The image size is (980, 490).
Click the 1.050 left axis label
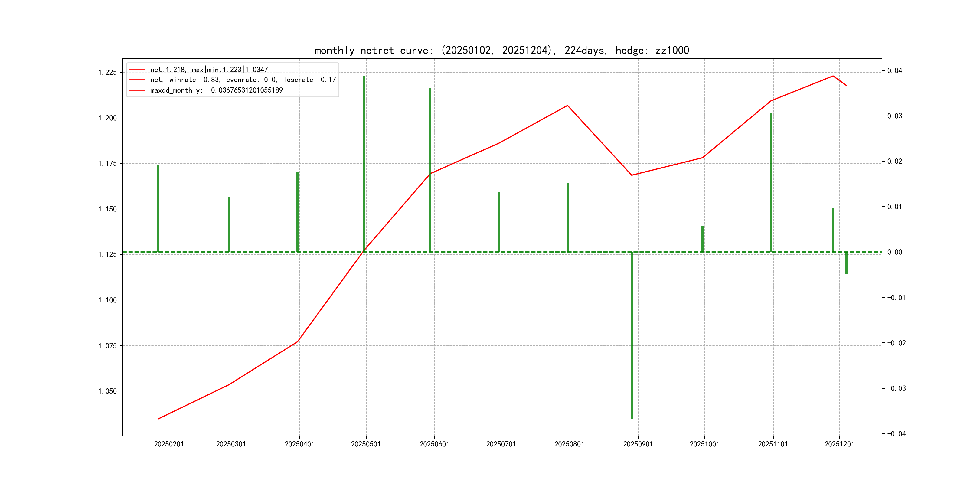(108, 391)
